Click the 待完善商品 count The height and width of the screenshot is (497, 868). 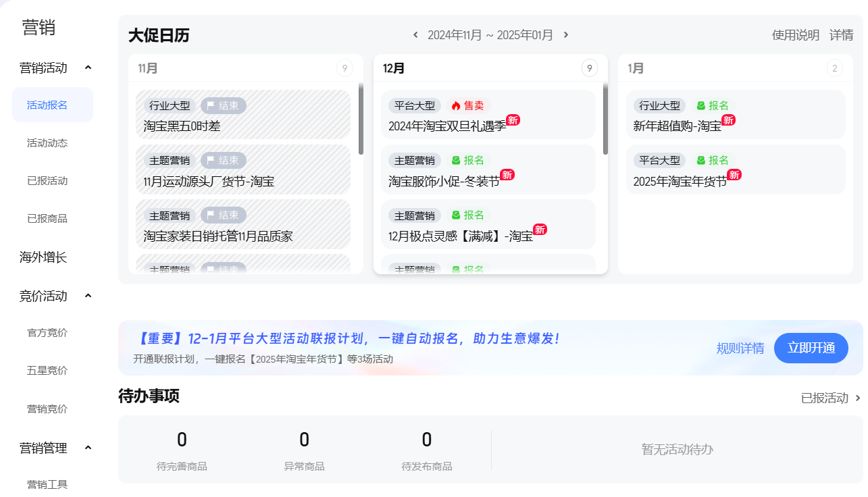(x=182, y=440)
